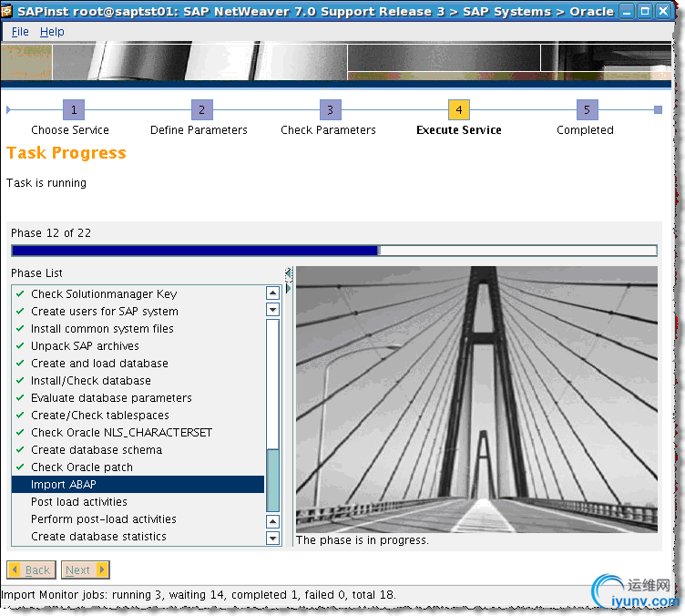Click the bridge image thumbnail
Viewport: 685px width, 616px height.
tap(476, 399)
